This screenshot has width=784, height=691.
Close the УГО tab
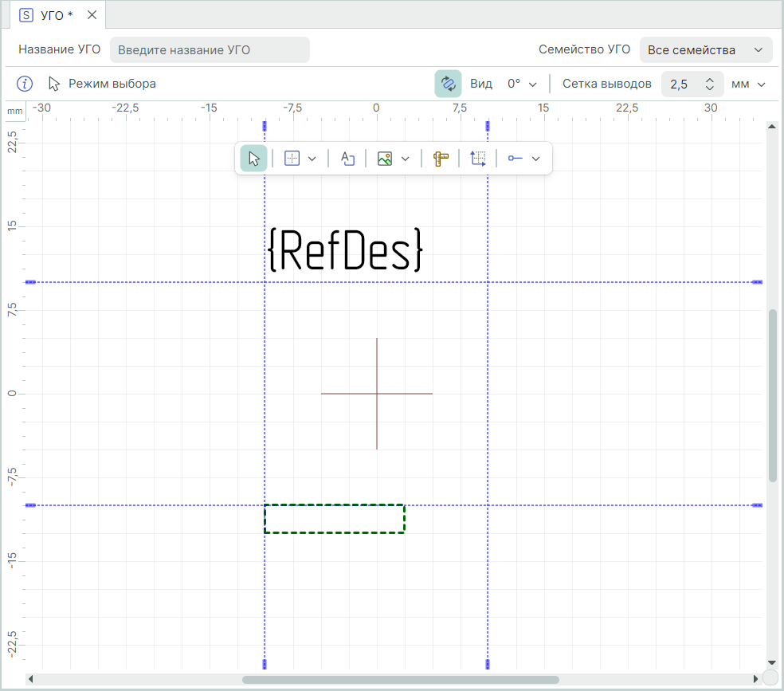click(x=92, y=15)
